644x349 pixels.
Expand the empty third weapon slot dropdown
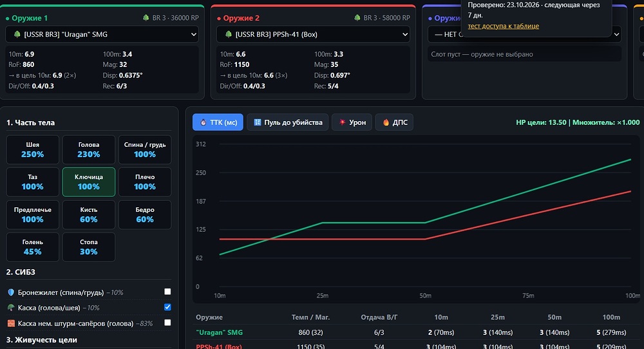pos(616,35)
